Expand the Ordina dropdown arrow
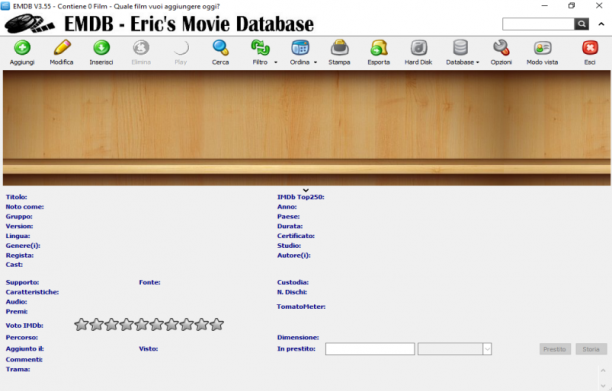612x391 pixels. tap(315, 62)
